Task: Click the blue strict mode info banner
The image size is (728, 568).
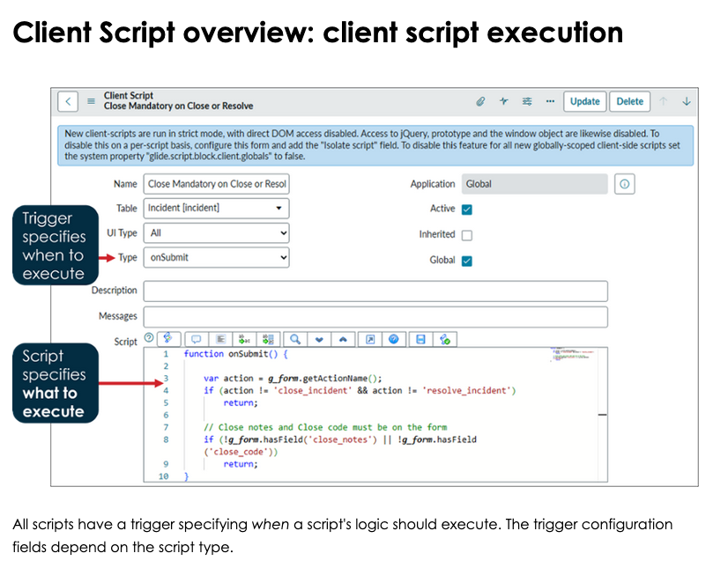Action: (375, 145)
